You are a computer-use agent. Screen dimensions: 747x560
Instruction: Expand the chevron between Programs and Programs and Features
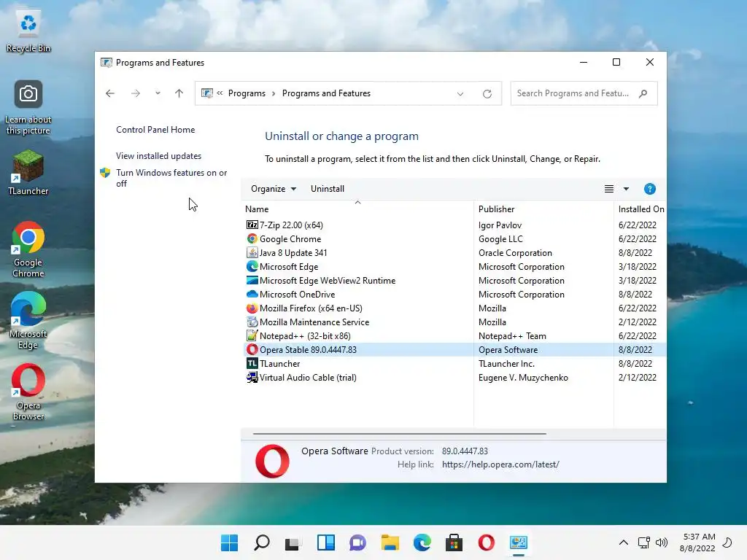(274, 94)
